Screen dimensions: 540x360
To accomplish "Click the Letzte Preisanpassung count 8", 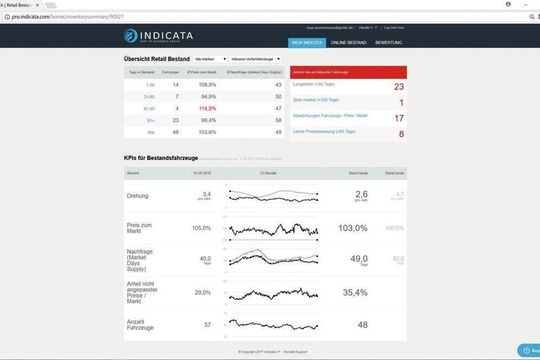I will [401, 134].
